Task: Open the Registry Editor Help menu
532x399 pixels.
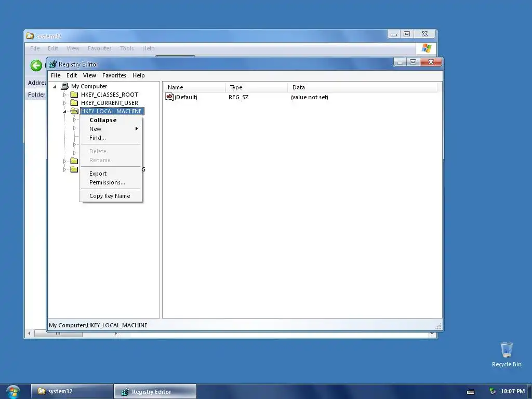Action: (x=138, y=75)
